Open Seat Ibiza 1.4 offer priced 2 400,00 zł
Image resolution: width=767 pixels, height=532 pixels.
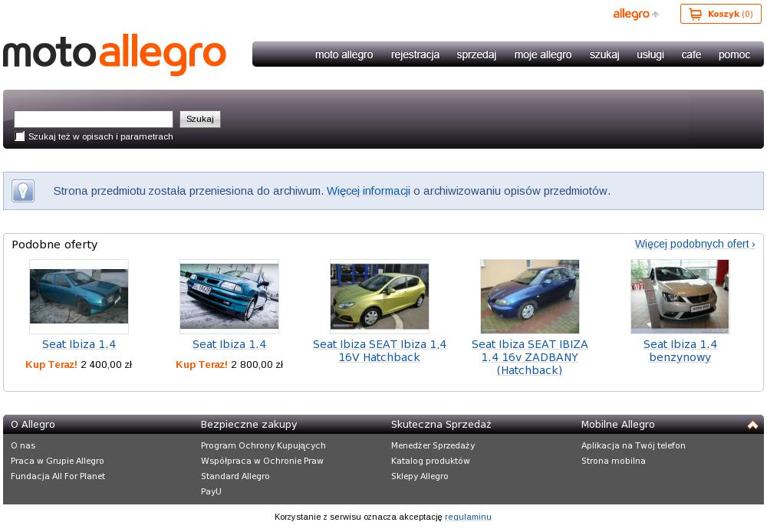point(79,344)
